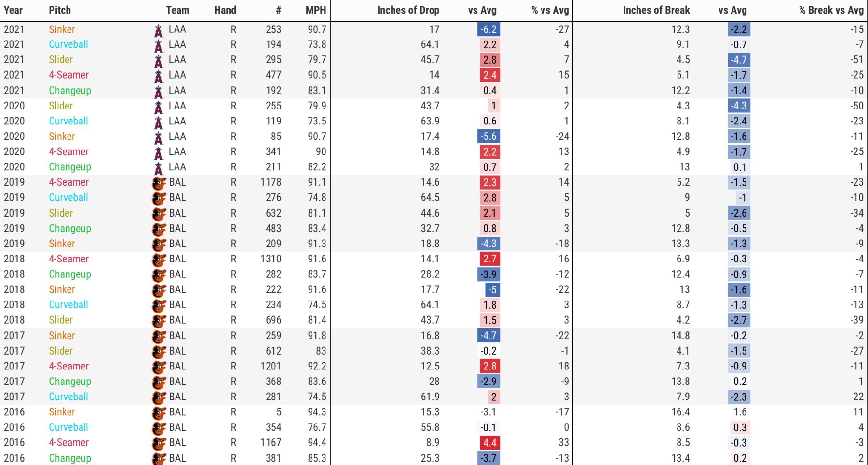Click the 1310 pitch count in 2018 row
The width and height of the screenshot is (868, 465).
point(271,259)
